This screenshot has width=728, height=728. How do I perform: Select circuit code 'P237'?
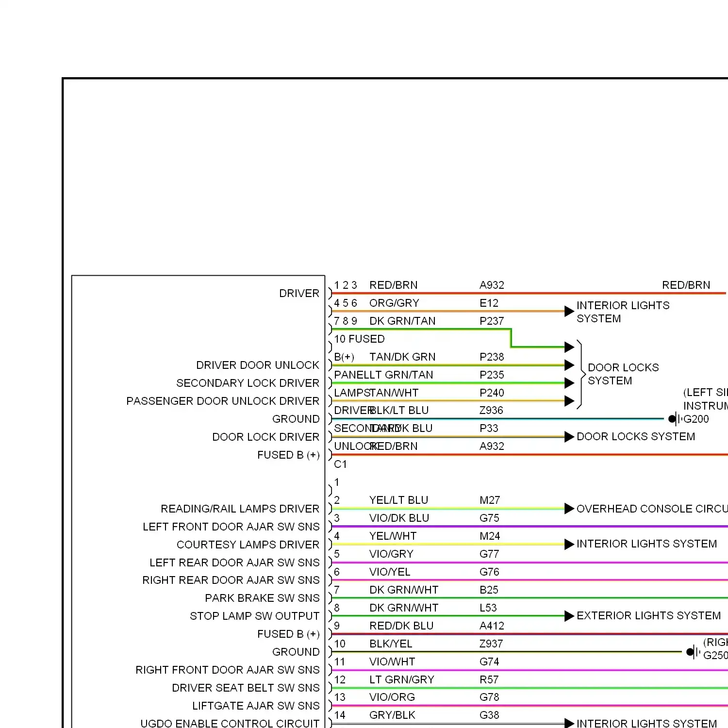click(x=492, y=321)
